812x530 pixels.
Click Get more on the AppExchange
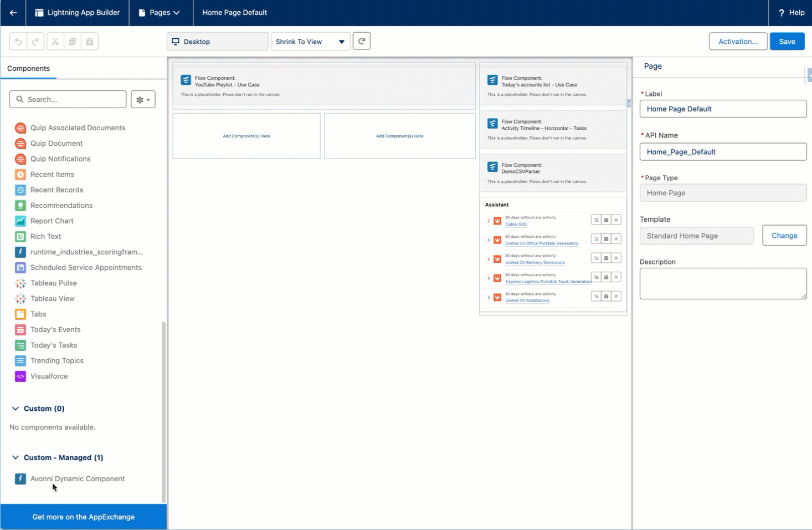point(83,517)
